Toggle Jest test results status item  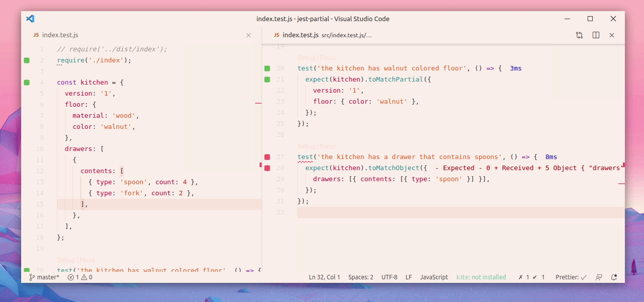532,277
